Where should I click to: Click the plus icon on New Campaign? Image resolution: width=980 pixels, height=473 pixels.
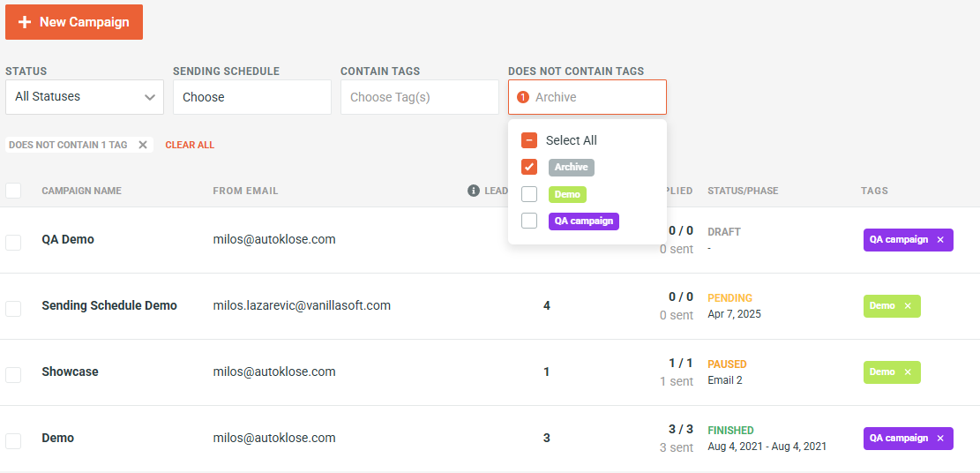click(25, 22)
